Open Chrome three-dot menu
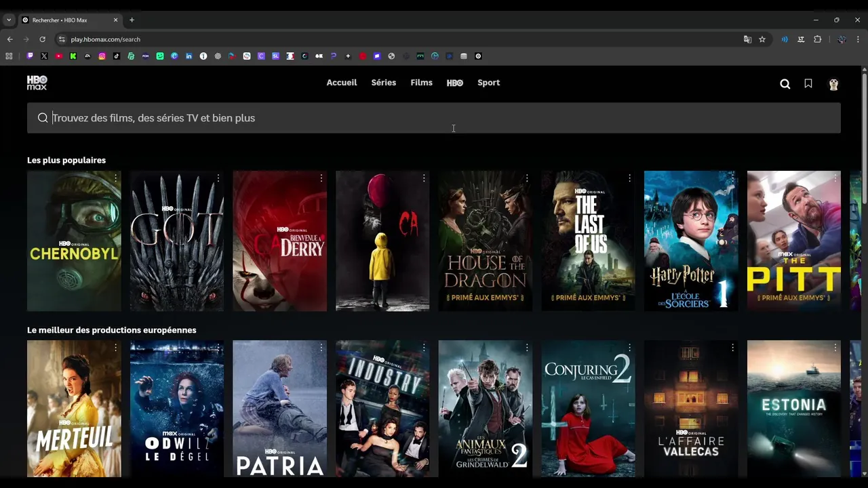This screenshot has width=868, height=488. 858,39
